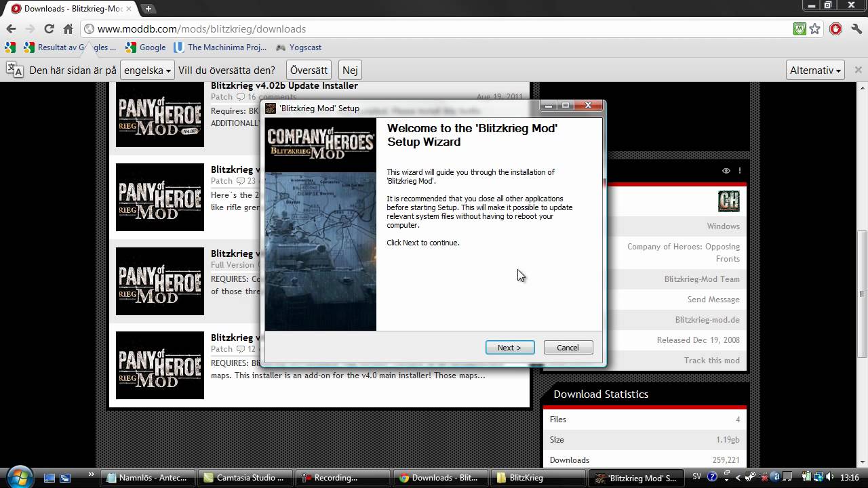Reload the moddb page
The width and height of the screenshot is (868, 488).
coord(49,29)
